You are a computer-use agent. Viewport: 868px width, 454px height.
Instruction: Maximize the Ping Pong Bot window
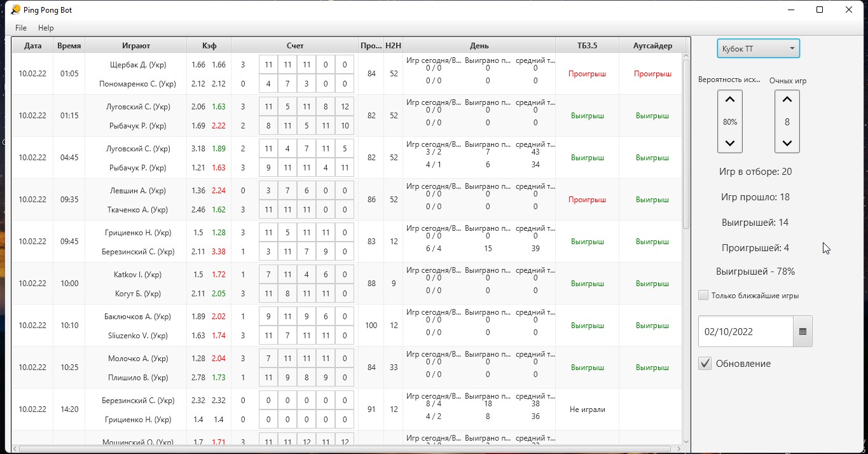coord(820,10)
